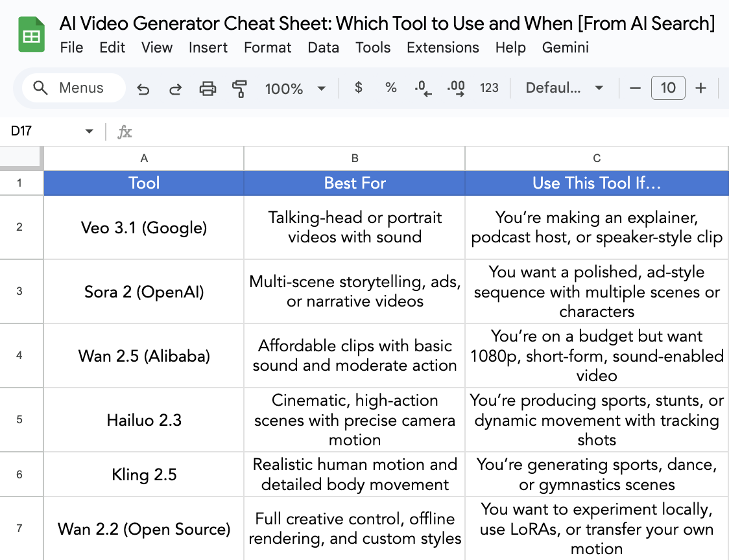Click the Menus search button
The width and height of the screenshot is (729, 560).
pyautogui.click(x=73, y=87)
